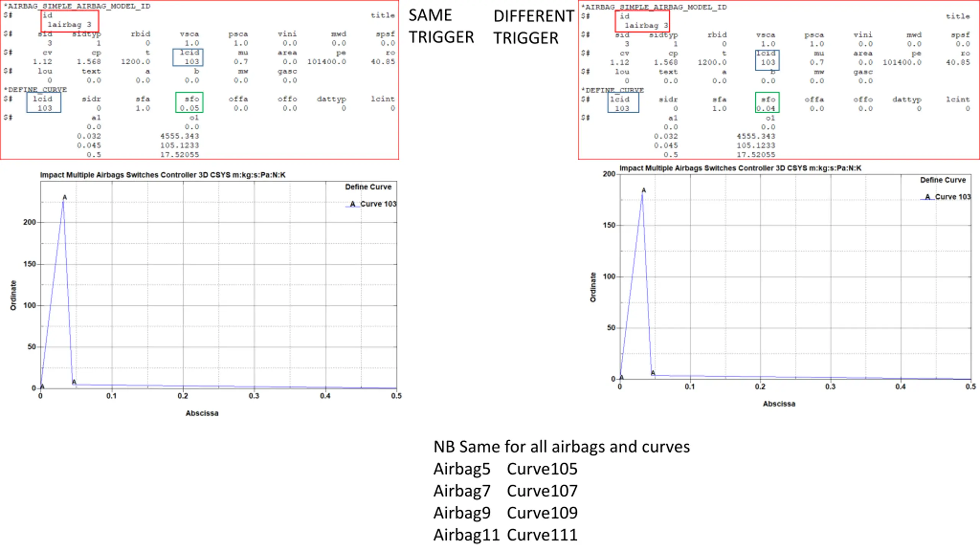Click Airbag11 Curve111 list entry
Screen dimensions: 980x551
click(505, 535)
